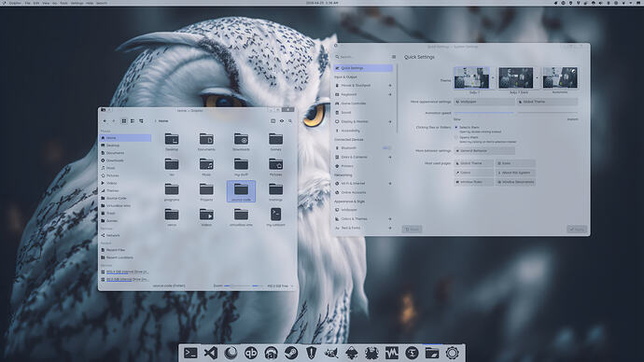Toggle split view in Dolphin toolbar
The image size is (644, 362).
(x=273, y=121)
